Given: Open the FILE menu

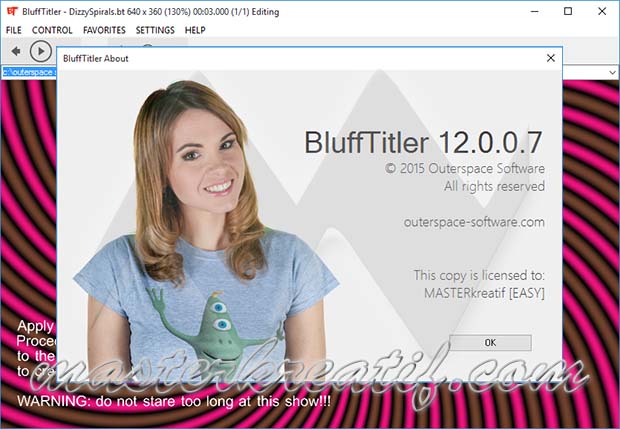Looking at the screenshot, I should coord(14,30).
